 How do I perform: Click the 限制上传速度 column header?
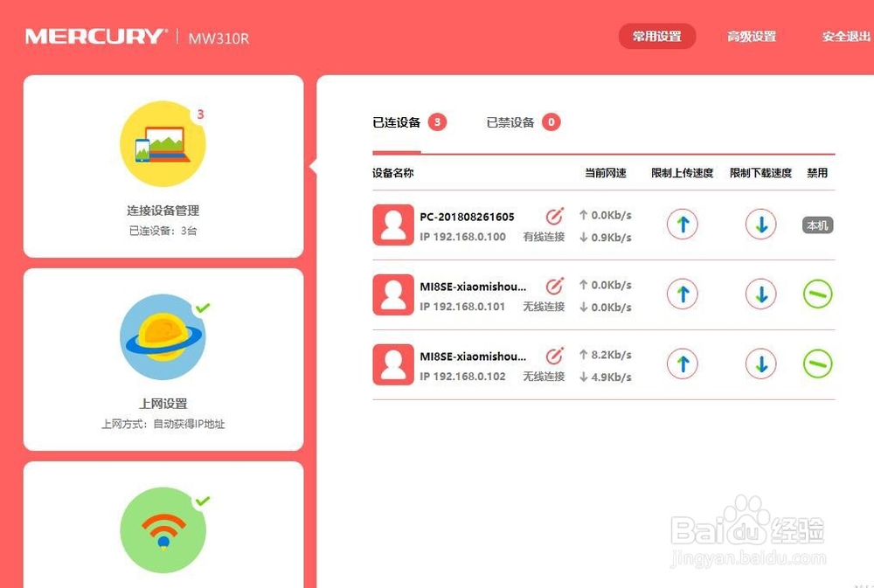tap(683, 173)
